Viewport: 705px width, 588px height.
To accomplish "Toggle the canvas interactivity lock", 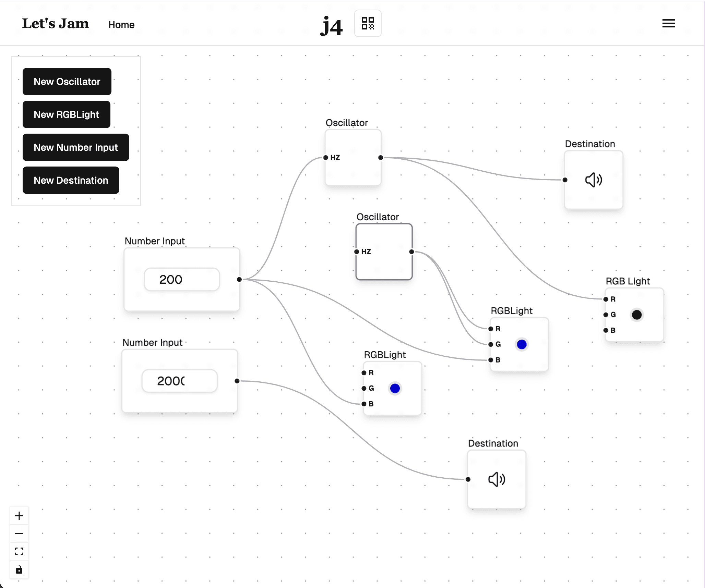I will (19, 569).
